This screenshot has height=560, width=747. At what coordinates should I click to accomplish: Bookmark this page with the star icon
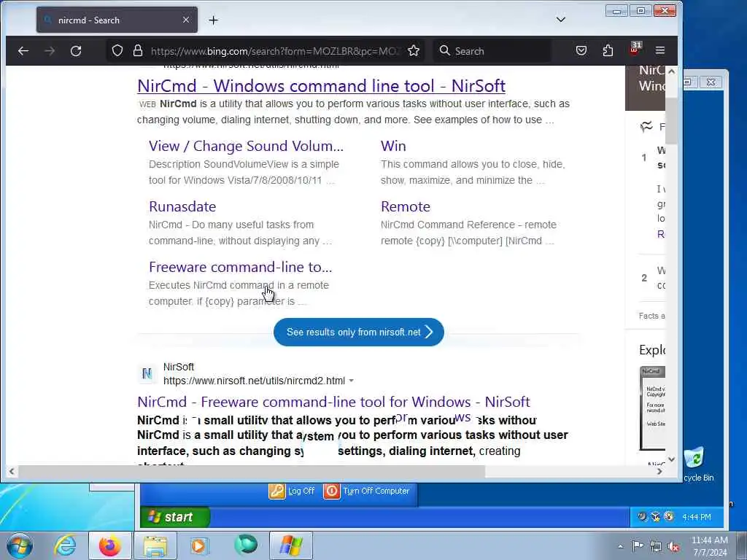pos(414,50)
